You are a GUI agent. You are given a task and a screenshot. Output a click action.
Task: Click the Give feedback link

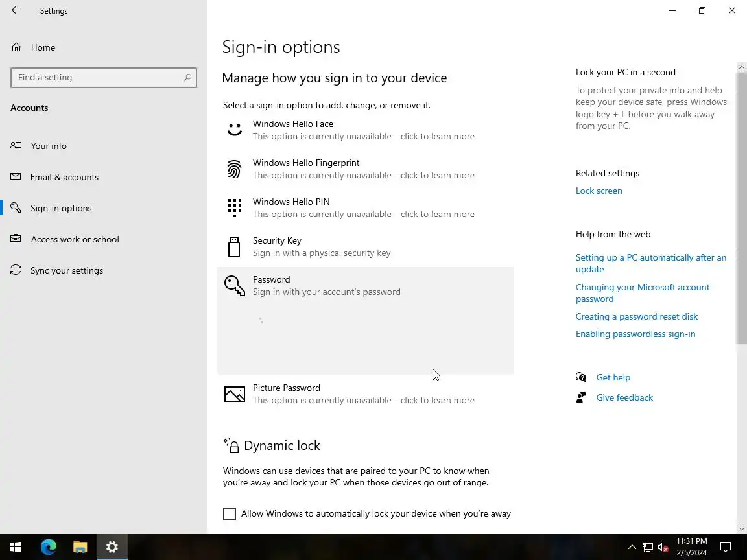point(624,397)
